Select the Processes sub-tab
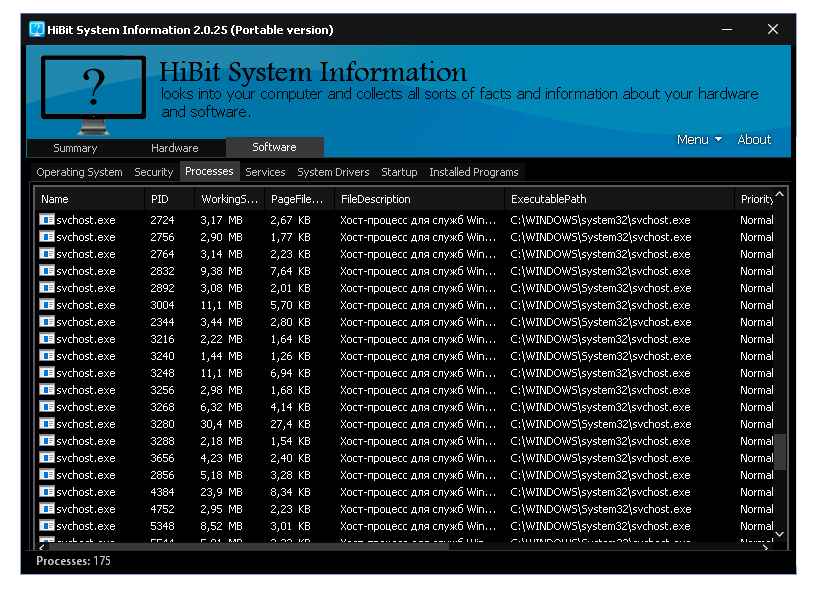814x591 pixels. 209,171
